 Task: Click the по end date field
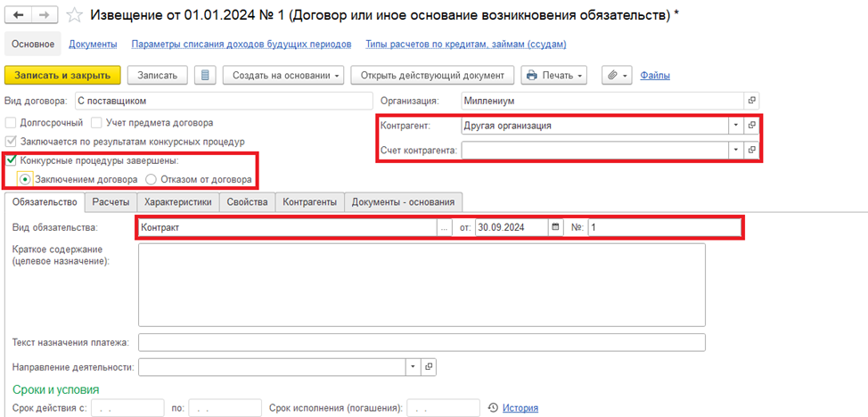pyautogui.click(x=225, y=408)
